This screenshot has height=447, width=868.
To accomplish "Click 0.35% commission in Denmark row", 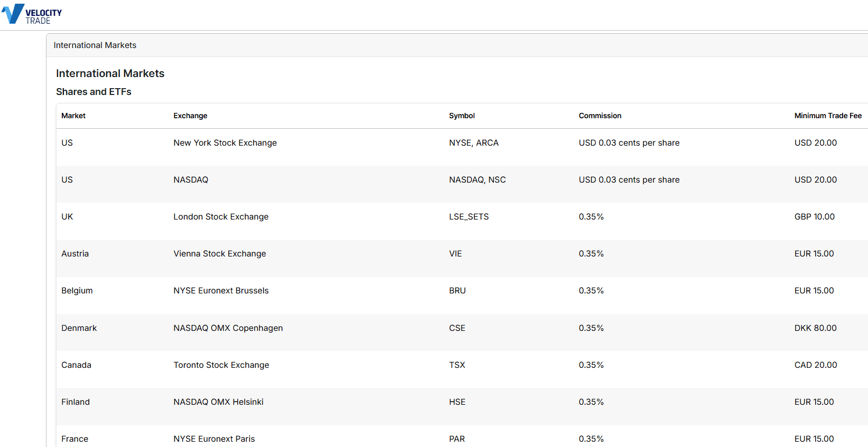I will click(591, 328).
